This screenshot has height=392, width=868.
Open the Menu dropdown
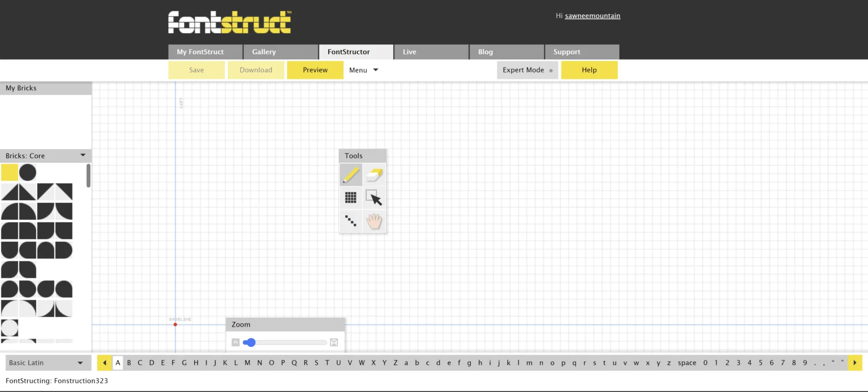point(363,70)
